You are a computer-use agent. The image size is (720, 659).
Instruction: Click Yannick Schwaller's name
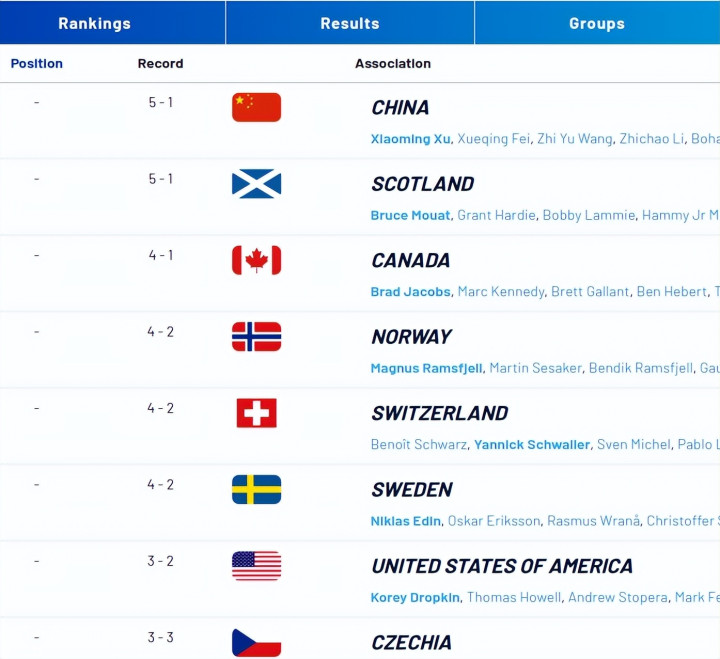click(532, 445)
